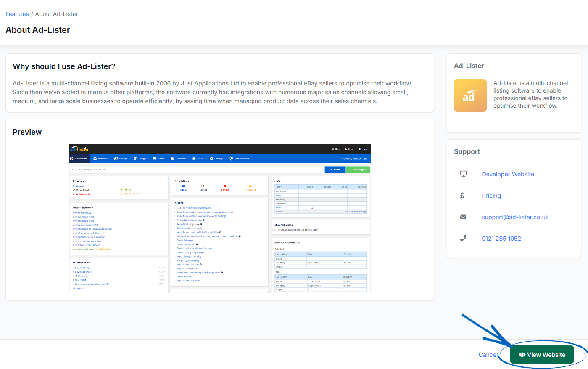Click the 'Ad-Lister' sidebar card heading
The width and height of the screenshot is (588, 369).
coord(469,66)
